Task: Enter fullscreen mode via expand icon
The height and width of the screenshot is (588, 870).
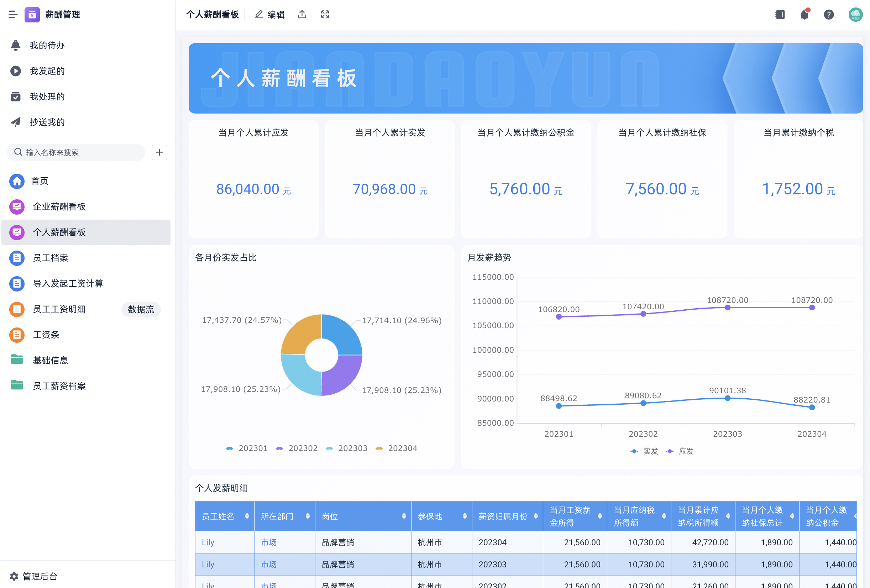Action: click(x=325, y=15)
